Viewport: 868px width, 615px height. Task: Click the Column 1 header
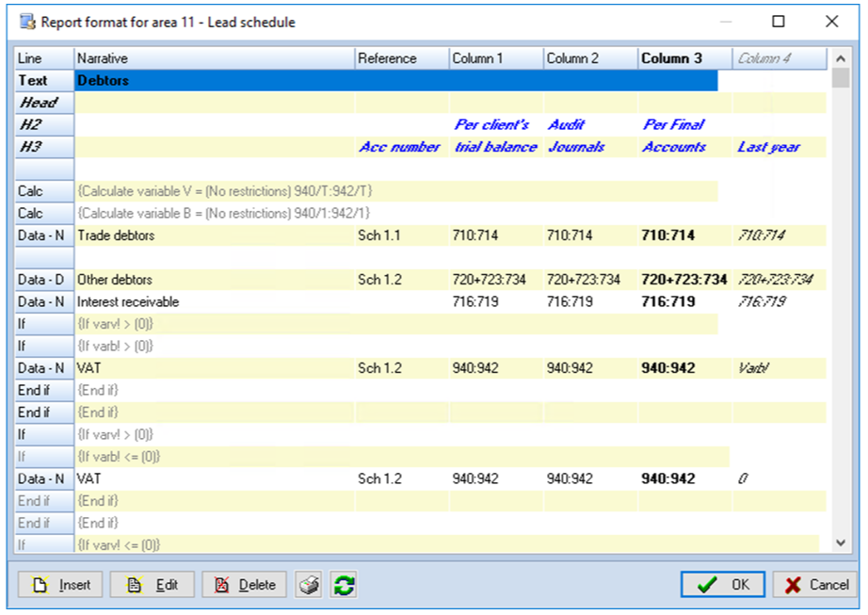[x=496, y=58]
